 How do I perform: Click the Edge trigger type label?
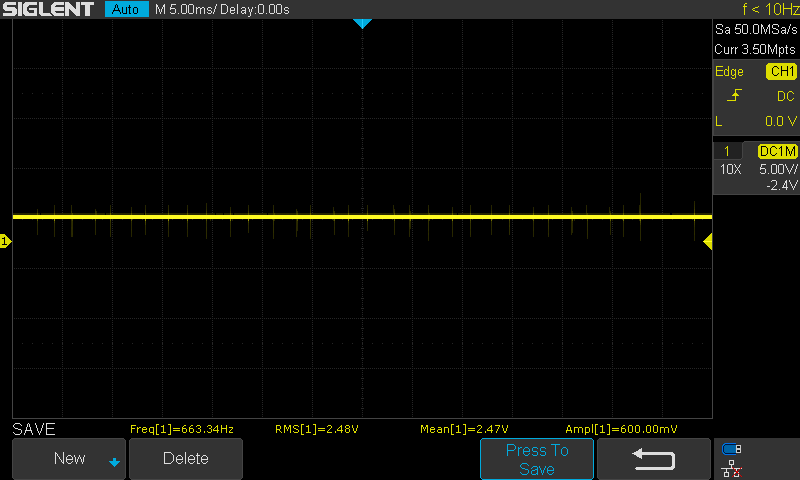(x=729, y=72)
